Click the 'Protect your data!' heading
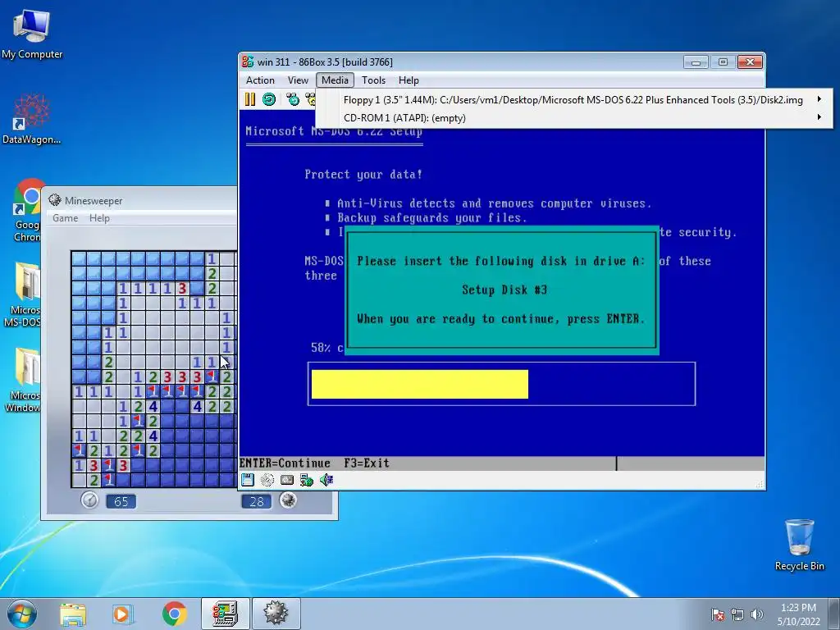 (x=363, y=174)
